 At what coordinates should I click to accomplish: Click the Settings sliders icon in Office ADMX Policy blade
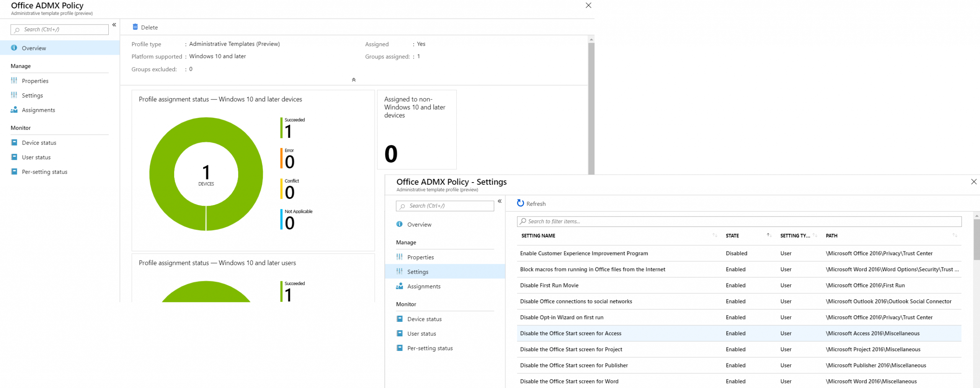pyautogui.click(x=14, y=95)
